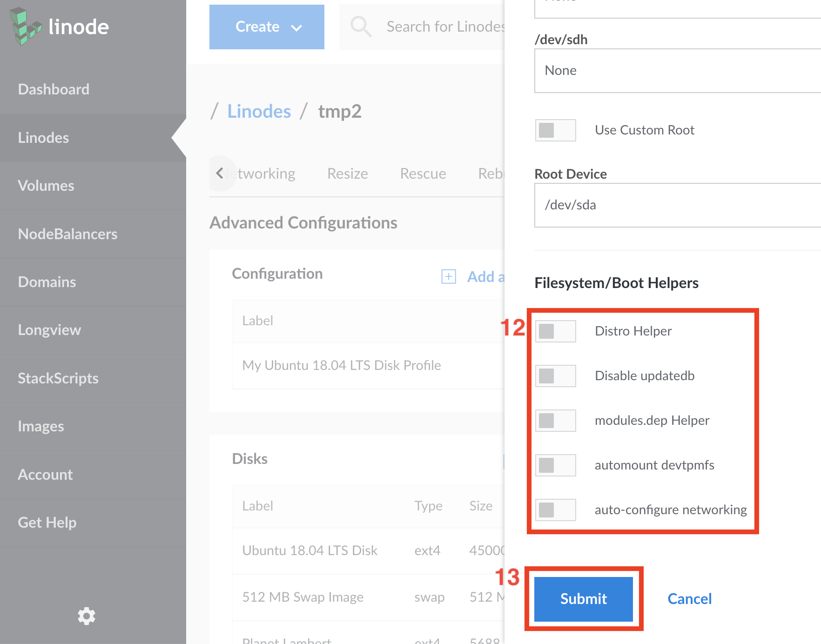This screenshot has height=644, width=821.
Task: Toggle the Distro Helper switch
Action: point(556,331)
